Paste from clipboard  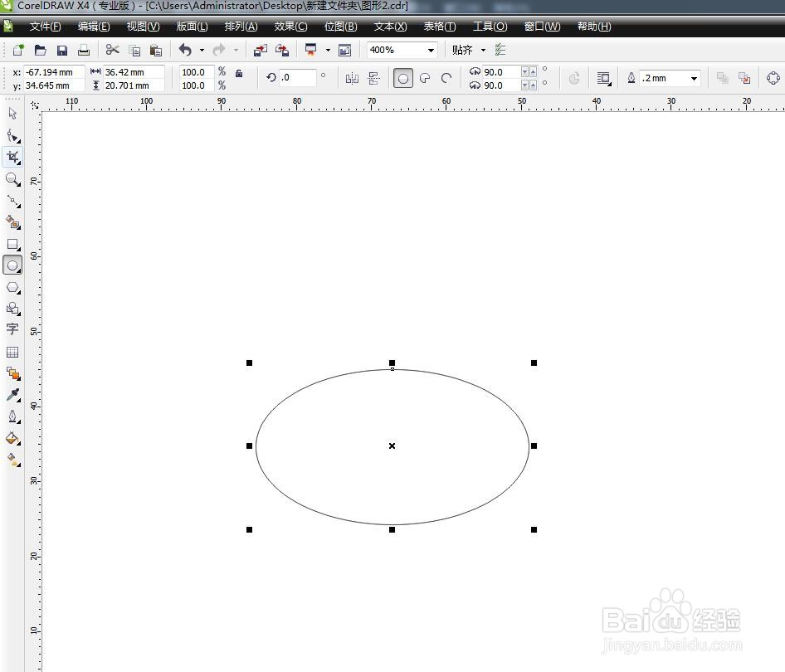click(x=156, y=50)
